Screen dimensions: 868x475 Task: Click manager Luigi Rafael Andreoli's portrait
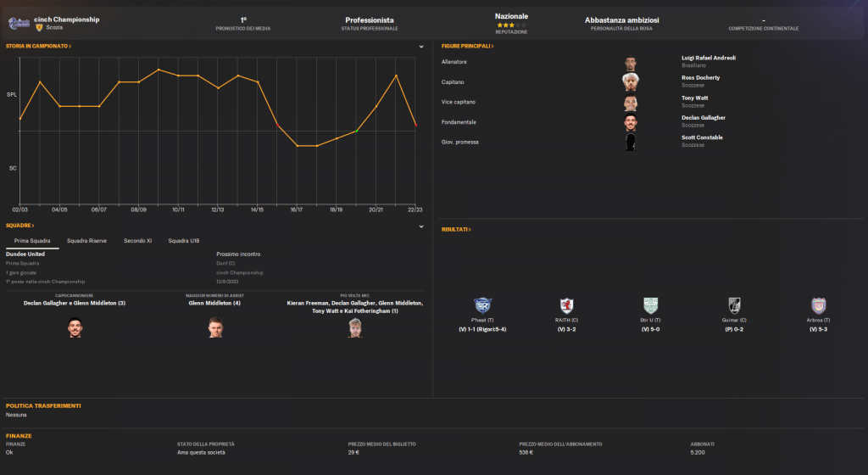(x=630, y=63)
